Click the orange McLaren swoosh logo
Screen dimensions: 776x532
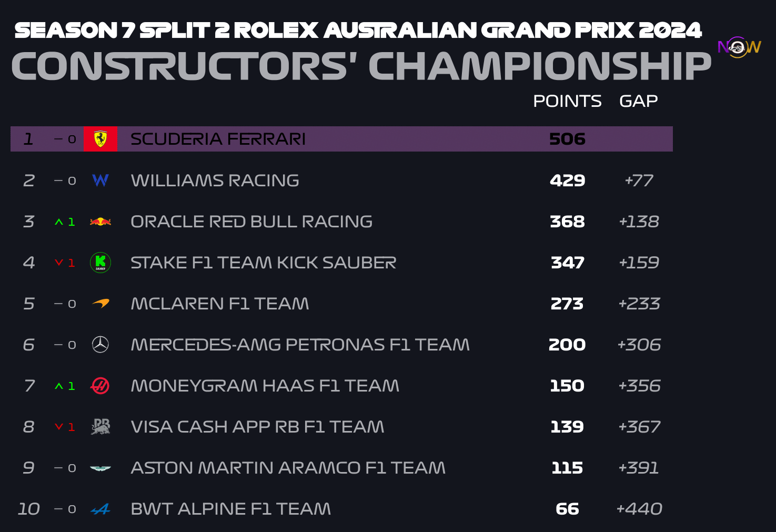100,304
